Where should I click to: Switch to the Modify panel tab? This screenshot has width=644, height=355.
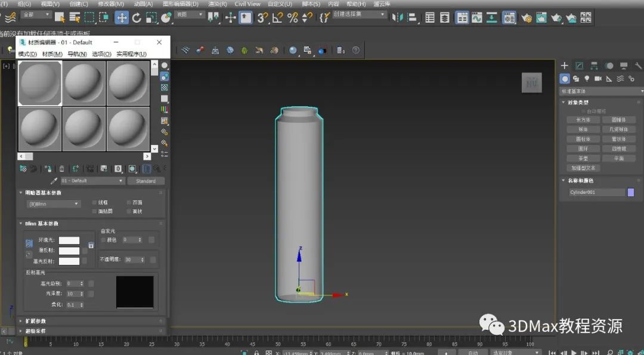[x=579, y=66]
